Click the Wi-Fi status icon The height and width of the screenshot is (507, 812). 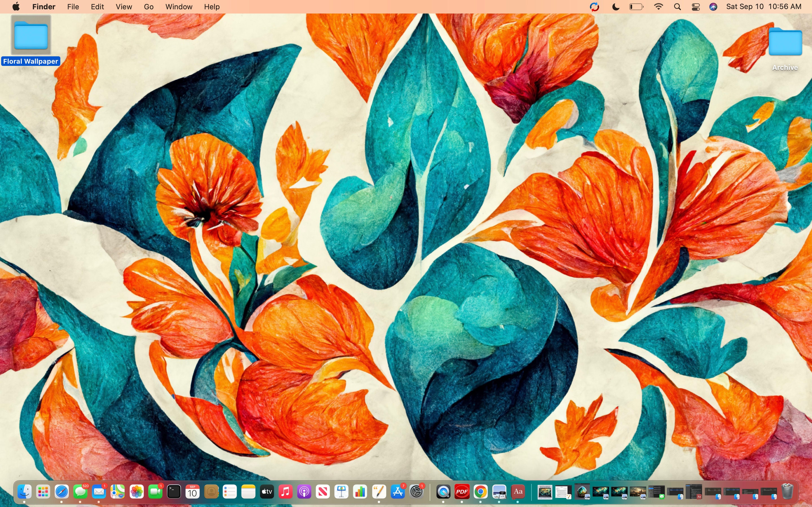coord(658,6)
